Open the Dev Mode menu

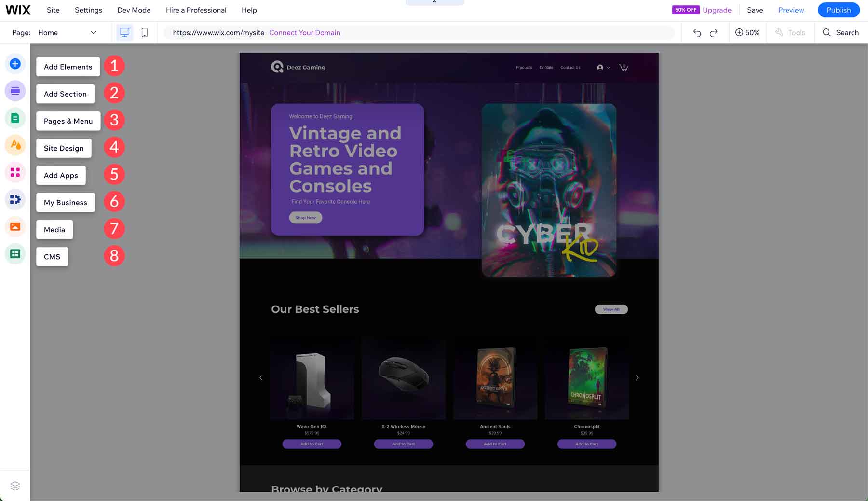coord(134,10)
